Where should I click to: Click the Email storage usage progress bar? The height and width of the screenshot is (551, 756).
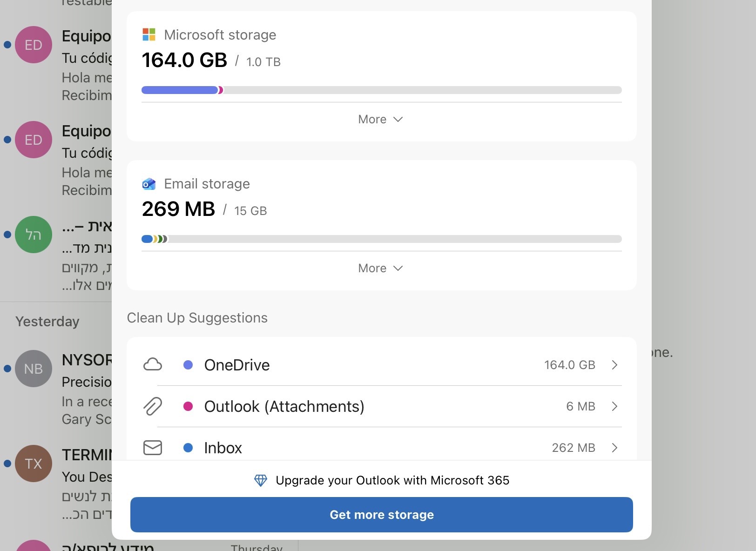(382, 239)
